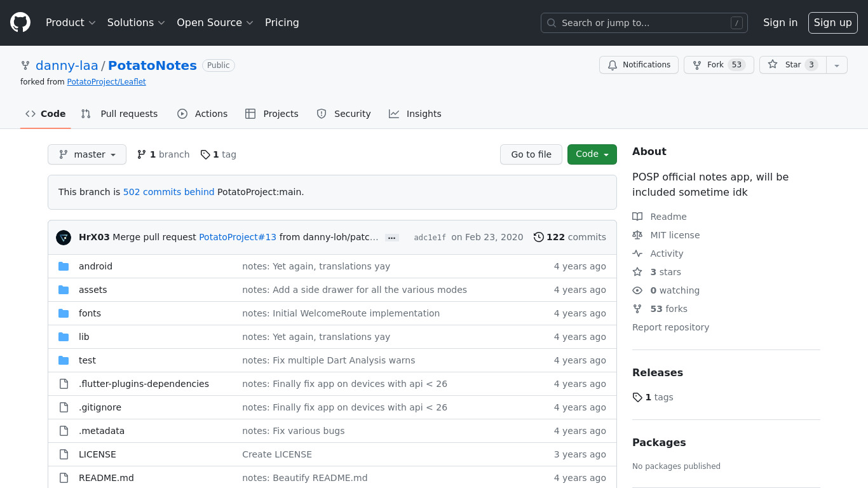This screenshot has width=868, height=488.
Task: Click the star icon beside 3 stars
Action: pos(637,272)
